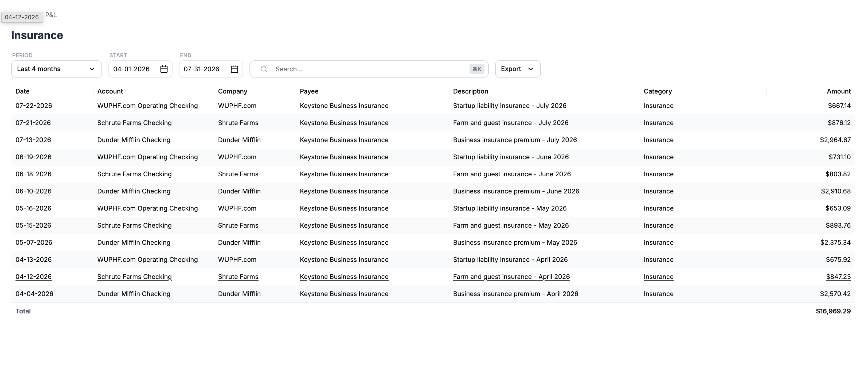Select the $2,964.67 amount
This screenshot has width=868, height=365.
click(835, 140)
